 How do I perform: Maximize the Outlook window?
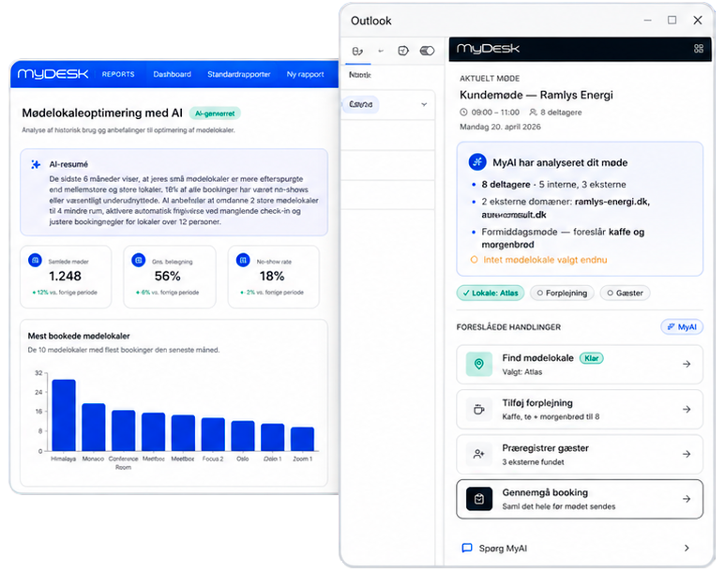[x=672, y=20]
